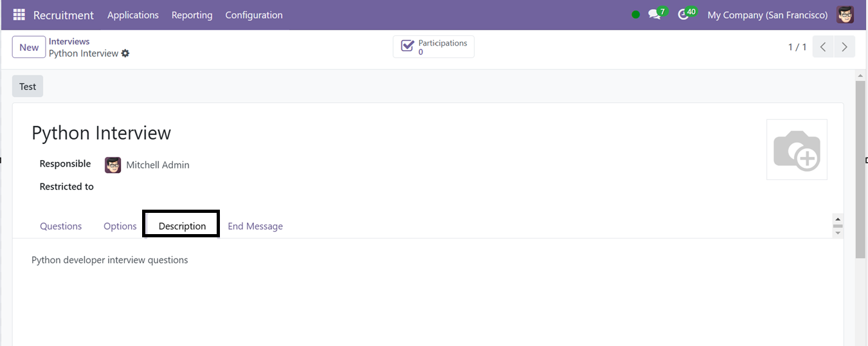Go back via Interviews breadcrumb link

click(x=69, y=41)
